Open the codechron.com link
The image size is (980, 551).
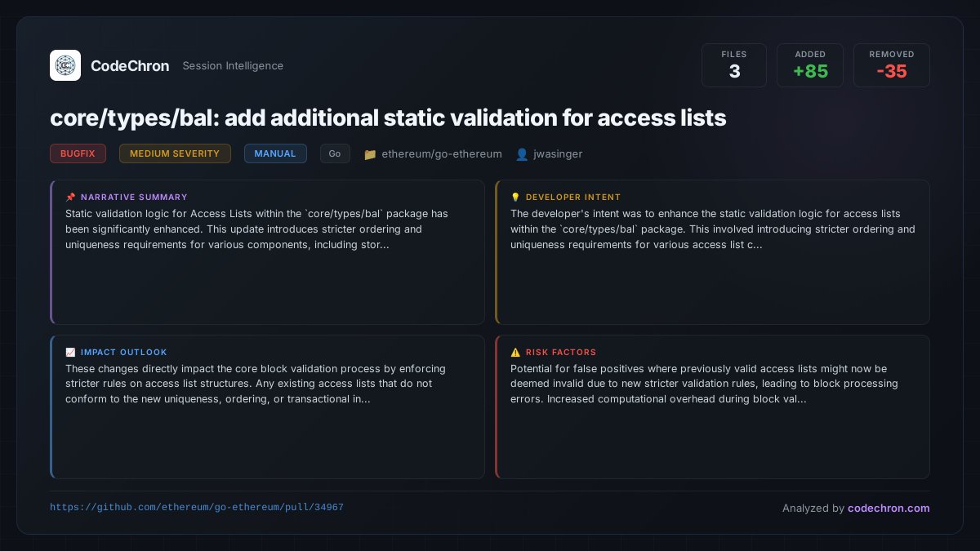[x=889, y=508]
